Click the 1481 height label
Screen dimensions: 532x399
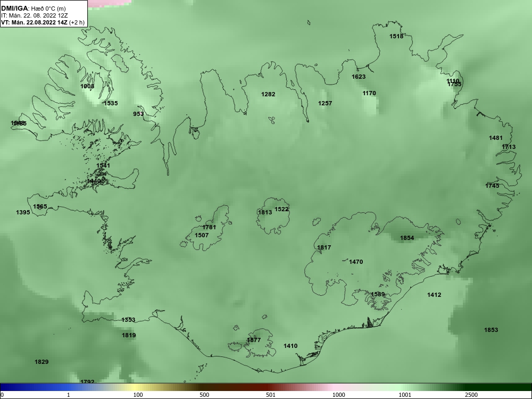point(496,138)
